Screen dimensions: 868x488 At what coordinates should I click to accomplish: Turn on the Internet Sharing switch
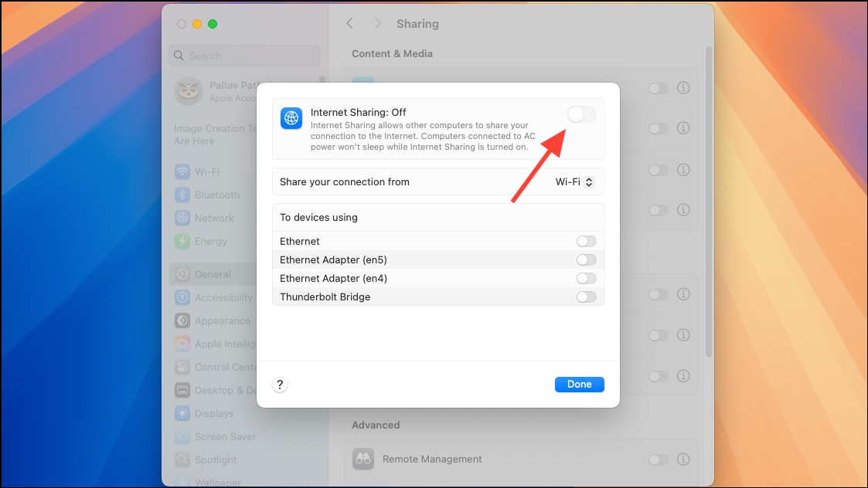(582, 114)
